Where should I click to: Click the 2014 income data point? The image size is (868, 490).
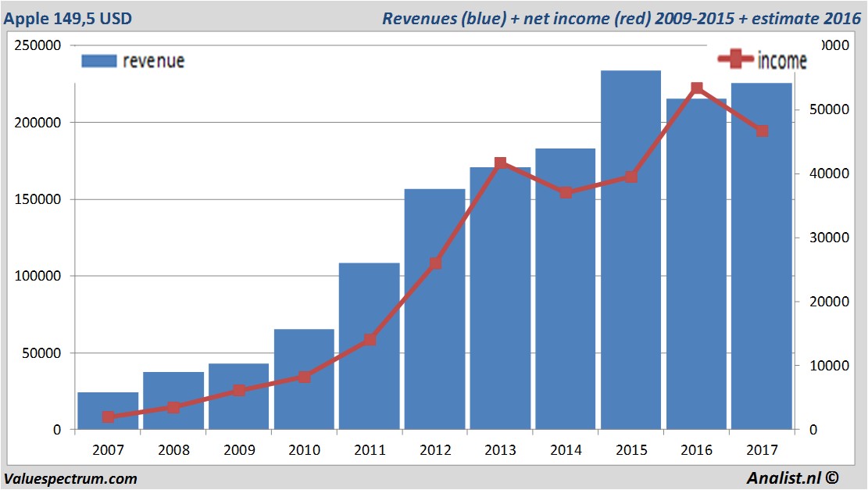[566, 193]
